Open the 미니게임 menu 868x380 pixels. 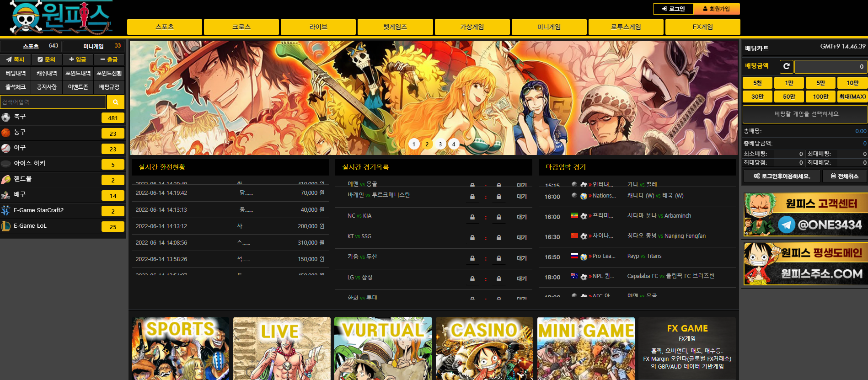[x=549, y=27]
